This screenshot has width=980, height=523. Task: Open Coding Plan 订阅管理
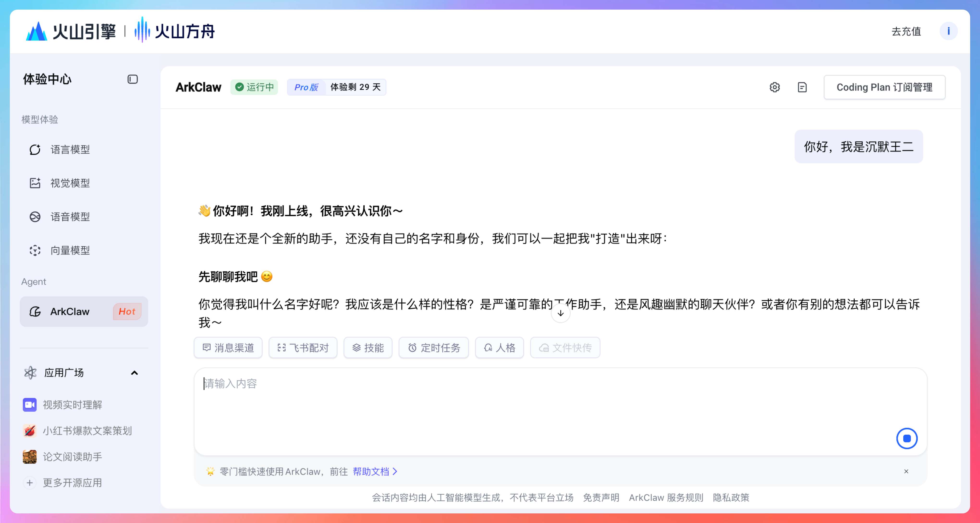(884, 87)
